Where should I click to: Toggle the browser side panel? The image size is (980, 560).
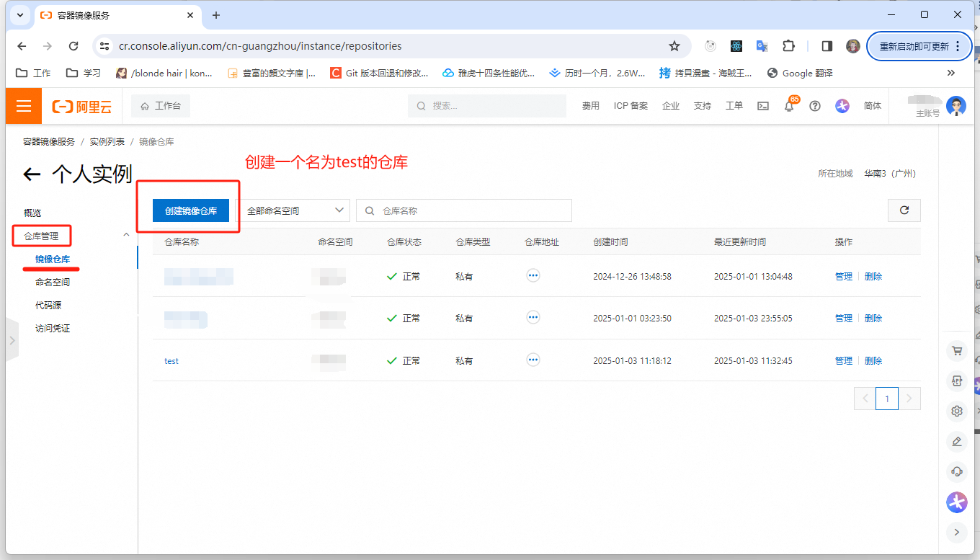[827, 46]
